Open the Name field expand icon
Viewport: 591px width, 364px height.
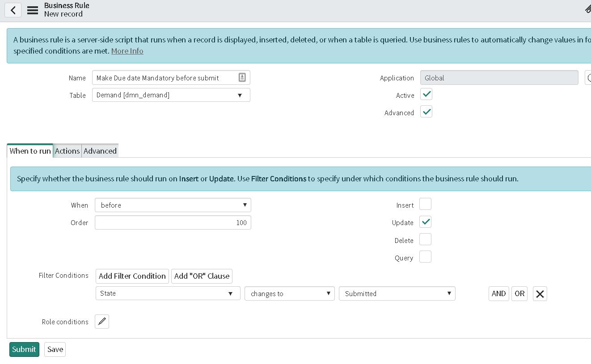coord(242,77)
